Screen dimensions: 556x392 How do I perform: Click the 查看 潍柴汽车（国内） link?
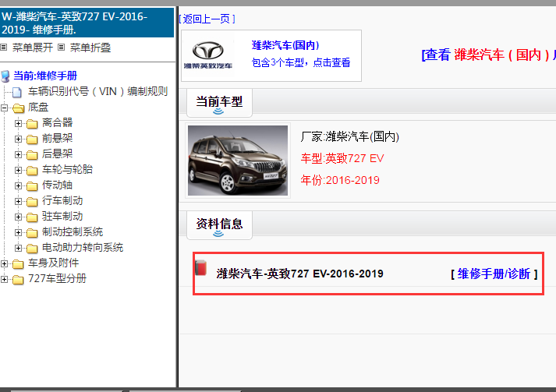point(489,55)
